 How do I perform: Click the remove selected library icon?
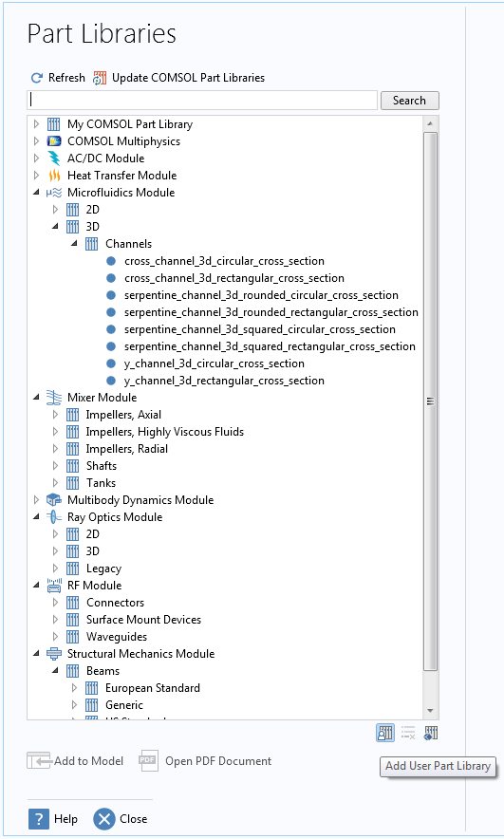click(x=408, y=733)
